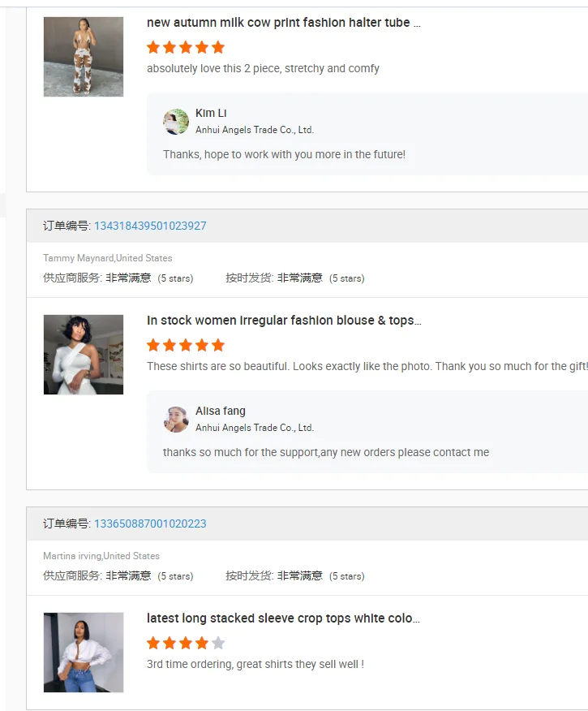This screenshot has height=711, width=588.
Task: Click buyer Tammy Maynard, United States
Action: (108, 258)
